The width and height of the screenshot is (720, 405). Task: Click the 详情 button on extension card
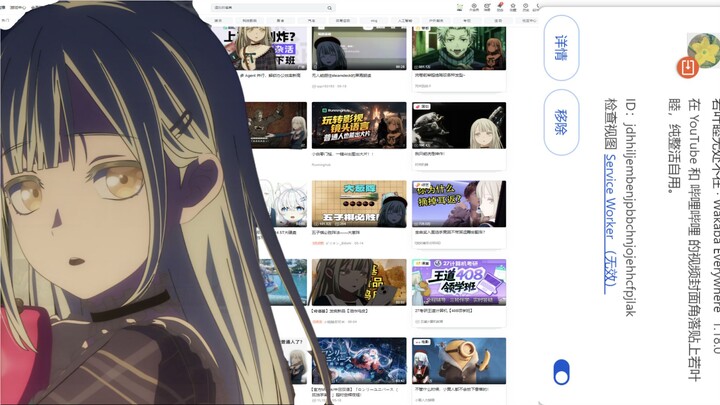[561, 48]
